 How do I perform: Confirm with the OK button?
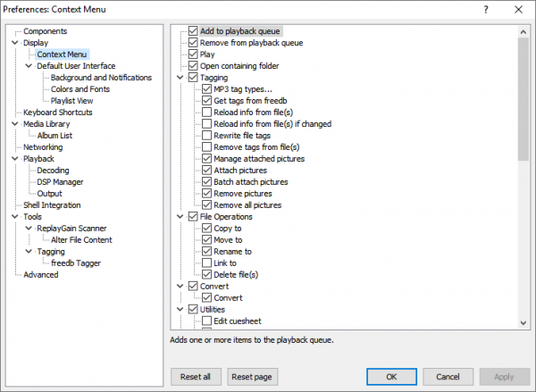tap(392, 376)
